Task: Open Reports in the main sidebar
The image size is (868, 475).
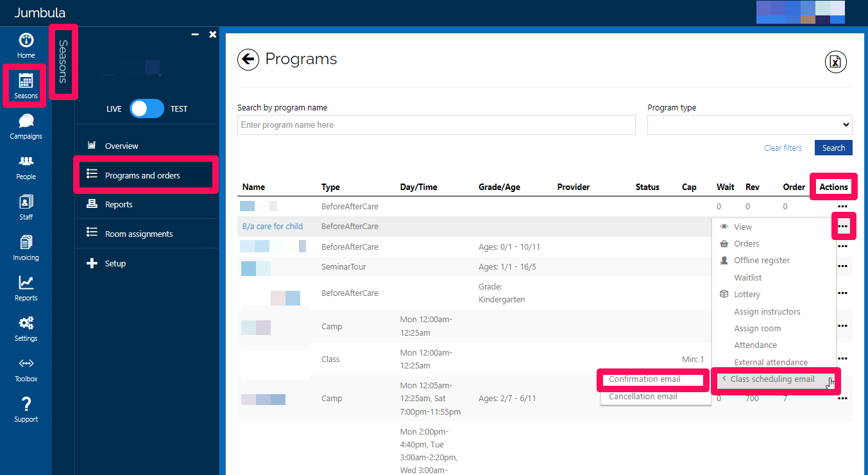Action: [26, 288]
